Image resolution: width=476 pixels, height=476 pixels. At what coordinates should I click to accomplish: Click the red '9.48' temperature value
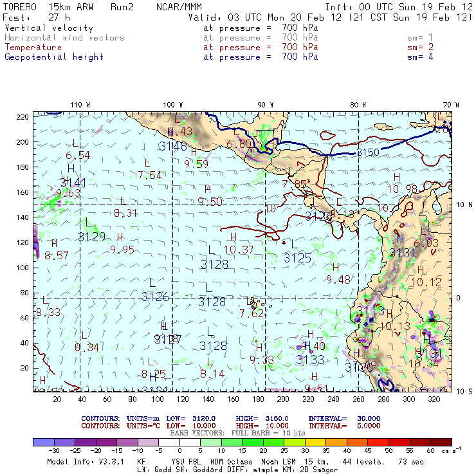[338, 279]
